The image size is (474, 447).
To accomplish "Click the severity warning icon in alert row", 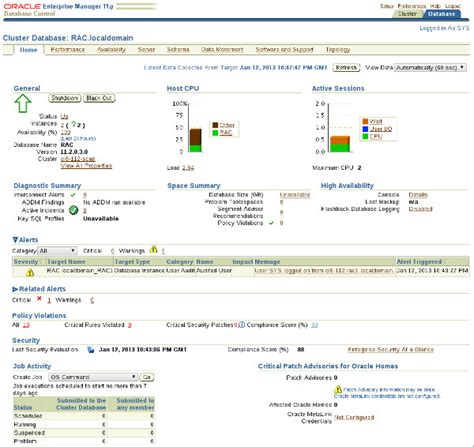I will (x=30, y=272).
